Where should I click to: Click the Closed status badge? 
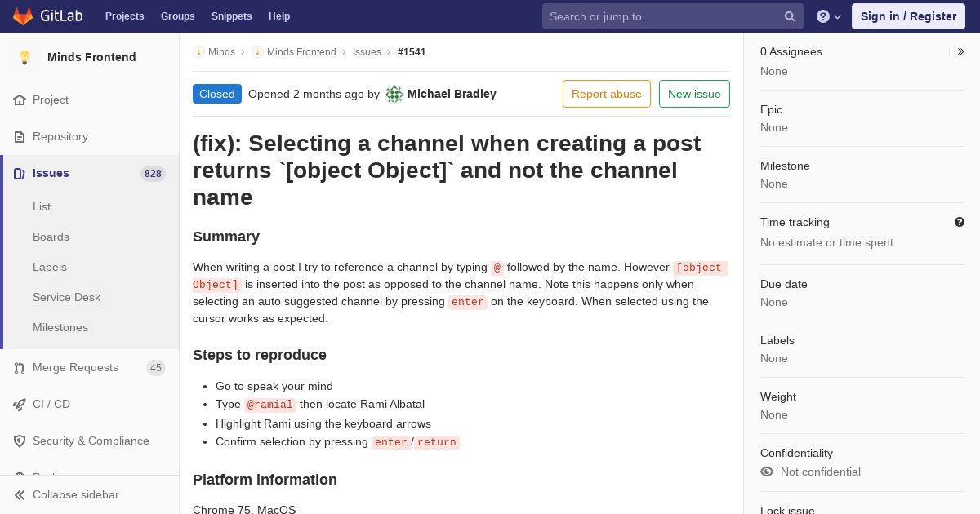tap(217, 94)
